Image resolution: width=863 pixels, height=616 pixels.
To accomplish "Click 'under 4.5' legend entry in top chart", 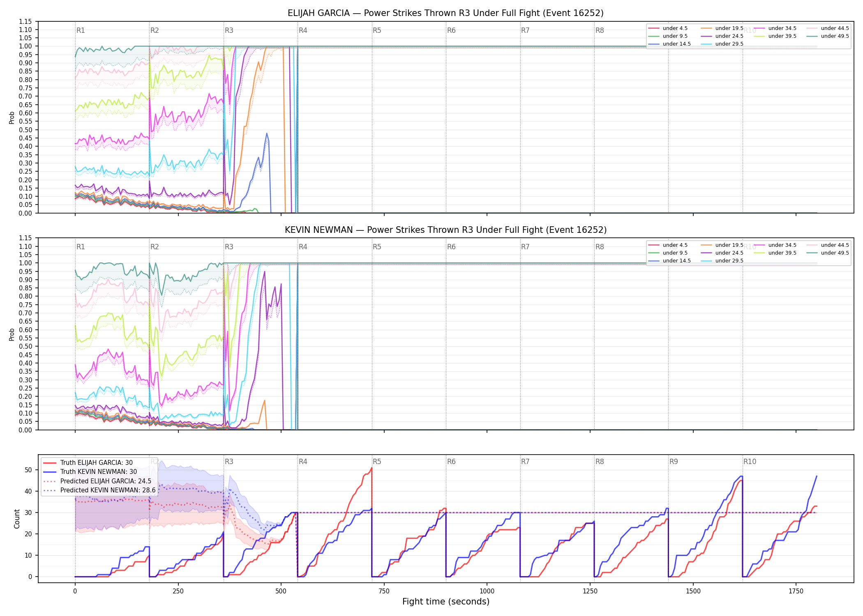I will tap(668, 28).
